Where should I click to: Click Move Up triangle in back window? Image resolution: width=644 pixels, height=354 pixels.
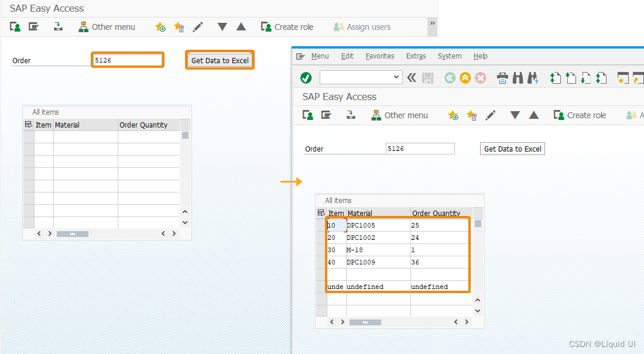pyautogui.click(x=241, y=27)
